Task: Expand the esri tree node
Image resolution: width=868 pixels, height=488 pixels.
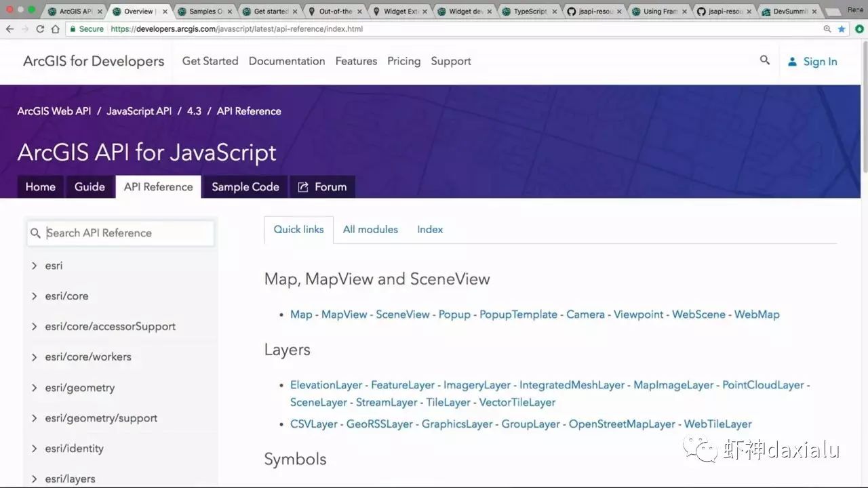Action: pyautogui.click(x=34, y=266)
